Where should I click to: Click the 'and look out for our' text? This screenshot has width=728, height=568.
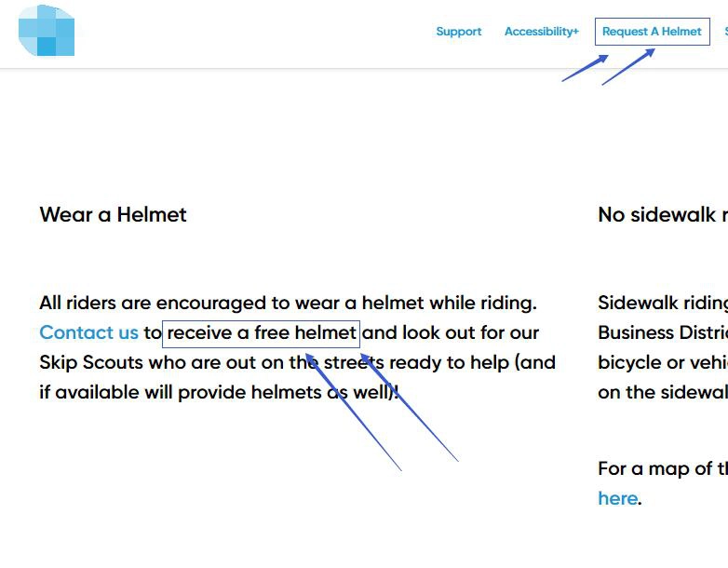tap(451, 332)
